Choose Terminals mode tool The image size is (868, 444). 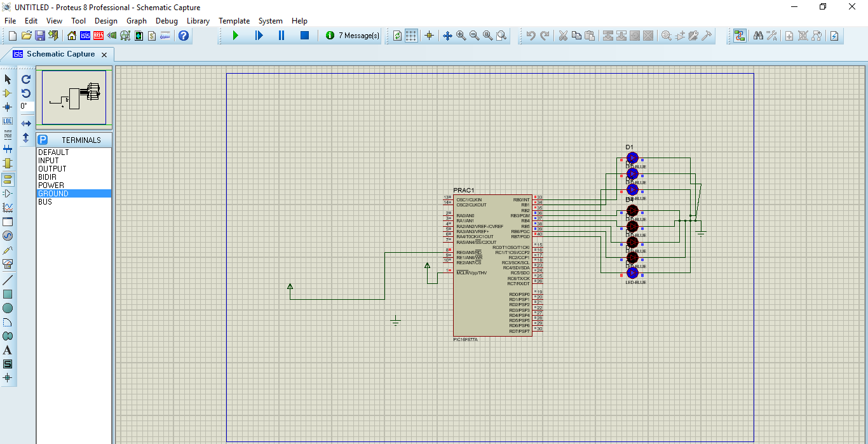8,179
